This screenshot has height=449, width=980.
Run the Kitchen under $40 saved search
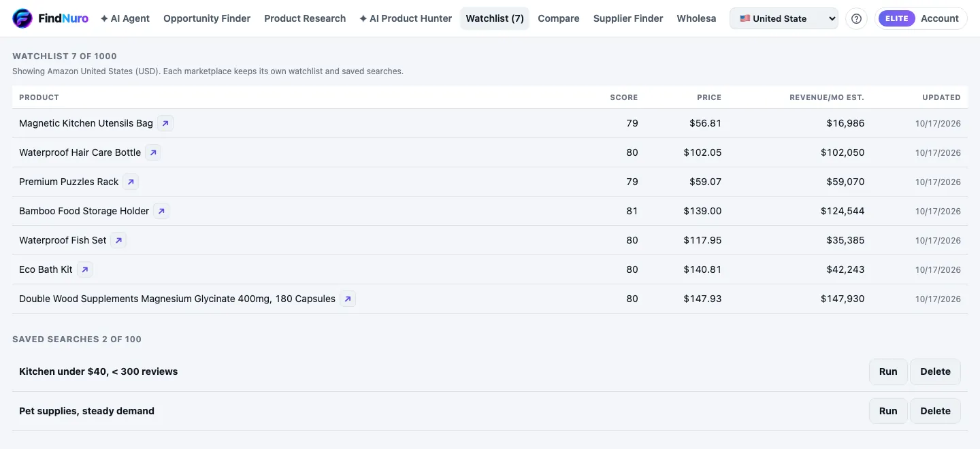888,371
